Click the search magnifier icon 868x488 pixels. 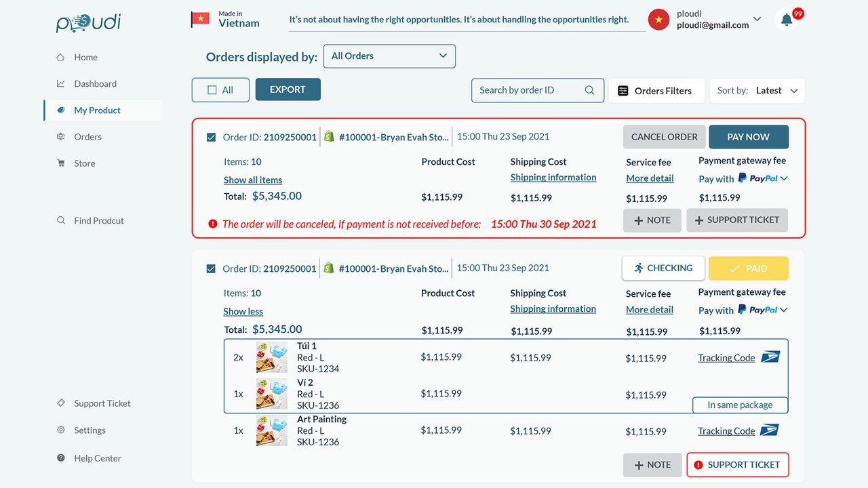coord(589,90)
